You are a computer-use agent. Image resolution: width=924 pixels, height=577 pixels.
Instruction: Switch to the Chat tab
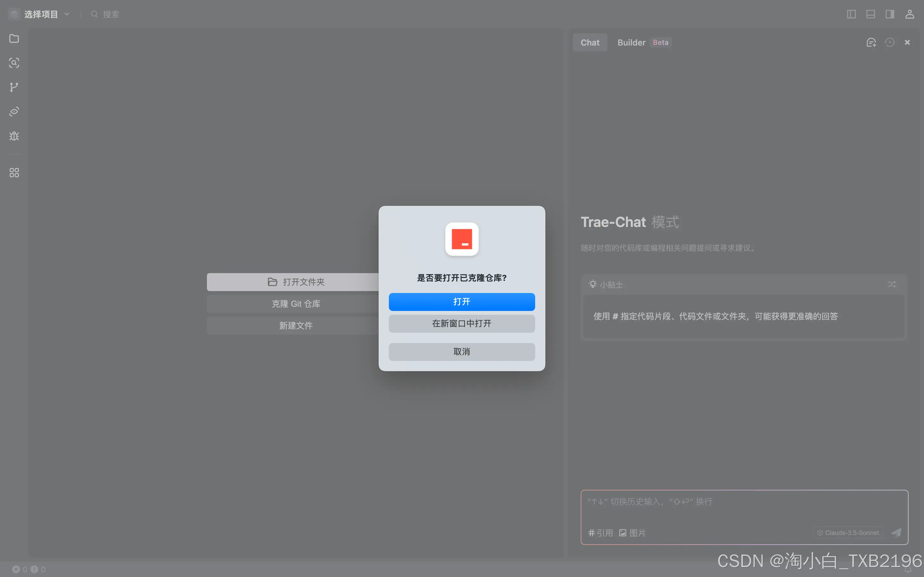[590, 42]
